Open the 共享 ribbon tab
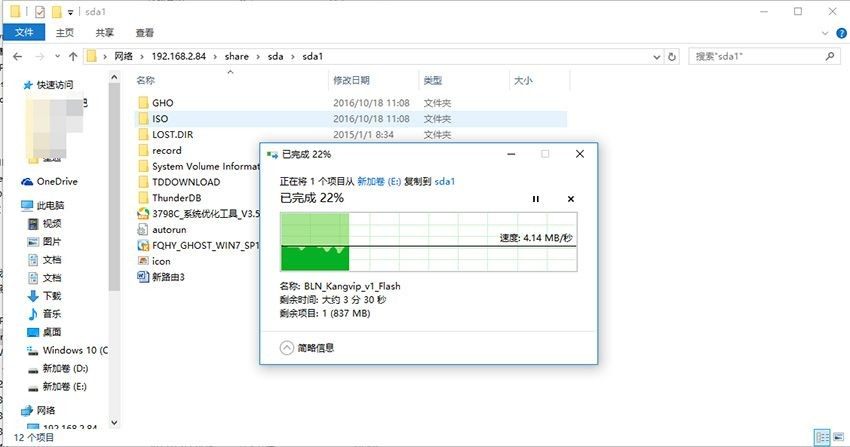The image size is (850, 447). tap(105, 32)
